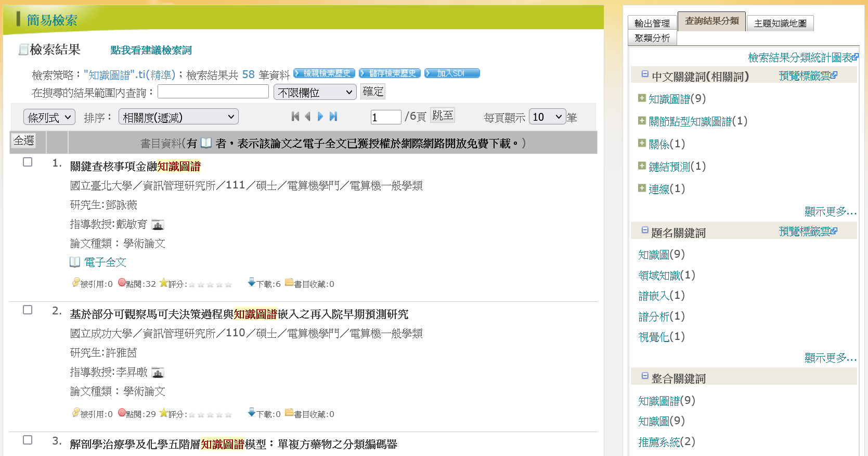Open thesis 關鍵查核事項金融知識圖譜

(135, 167)
